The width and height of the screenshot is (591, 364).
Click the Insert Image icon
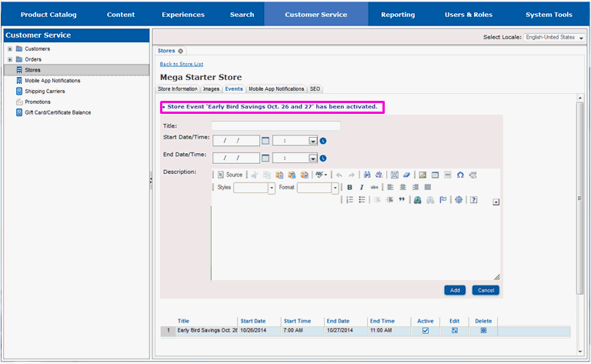point(422,175)
